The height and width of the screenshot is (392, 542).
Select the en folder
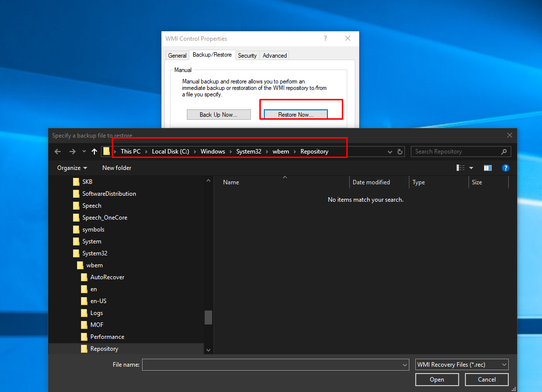pos(93,289)
